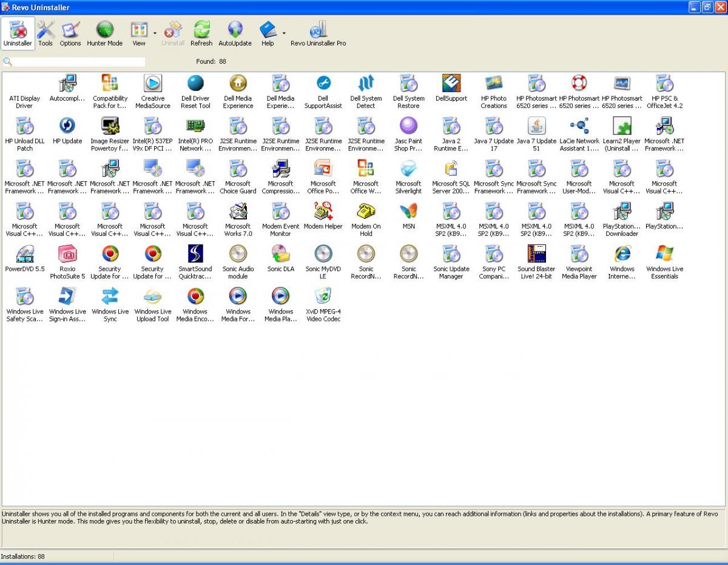Launch AutoUpdate from the toolbar
Screen dimensions: 728x565
click(235, 33)
